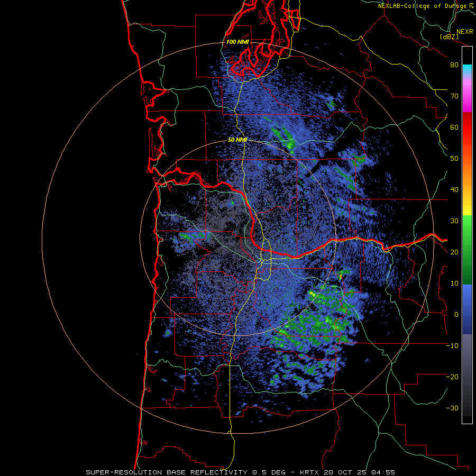Click the 60 value on dBZ scale

click(454, 127)
